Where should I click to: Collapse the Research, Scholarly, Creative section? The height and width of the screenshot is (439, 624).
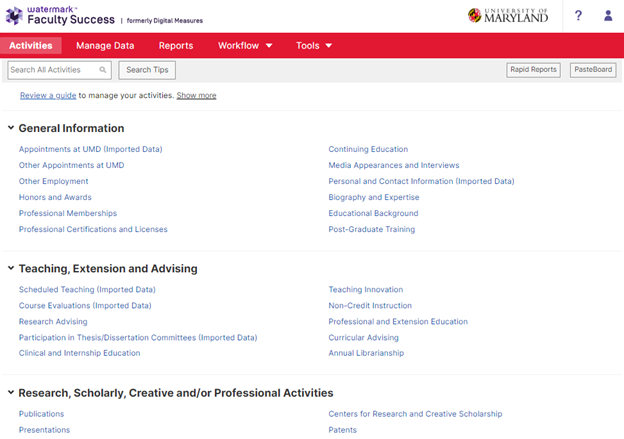point(11,393)
